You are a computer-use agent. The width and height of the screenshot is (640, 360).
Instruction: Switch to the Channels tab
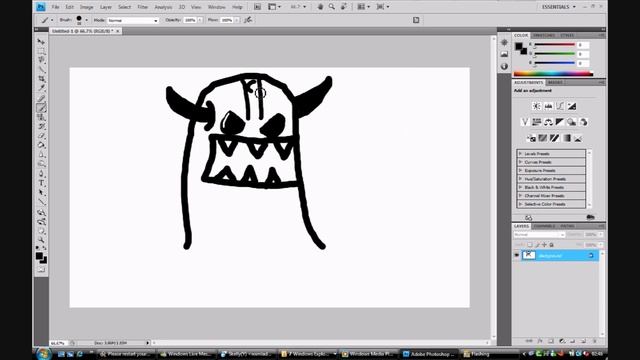tap(544, 226)
